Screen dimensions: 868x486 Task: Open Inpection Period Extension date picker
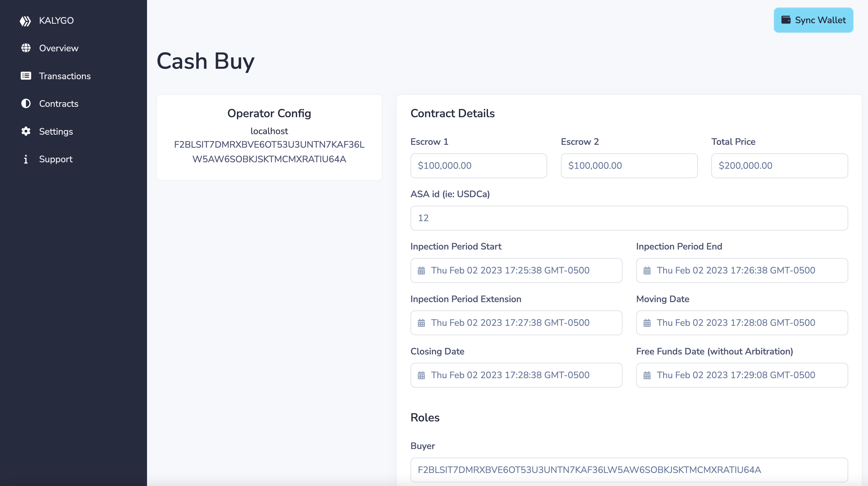[516, 323]
